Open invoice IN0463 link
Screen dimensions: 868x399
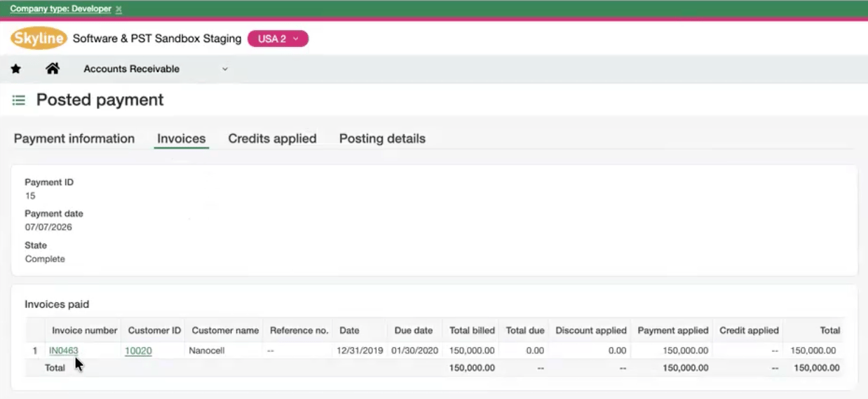(x=64, y=351)
